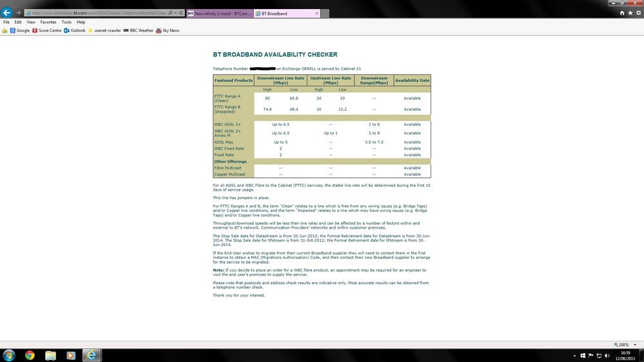
Task: Open the Outlook bookmark
Action: tap(75, 31)
